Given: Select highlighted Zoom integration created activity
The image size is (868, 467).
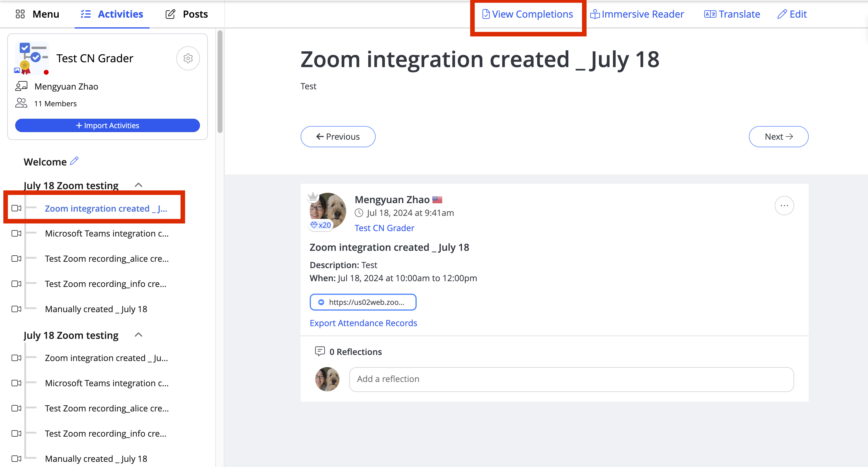Looking at the screenshot, I should click(x=106, y=208).
